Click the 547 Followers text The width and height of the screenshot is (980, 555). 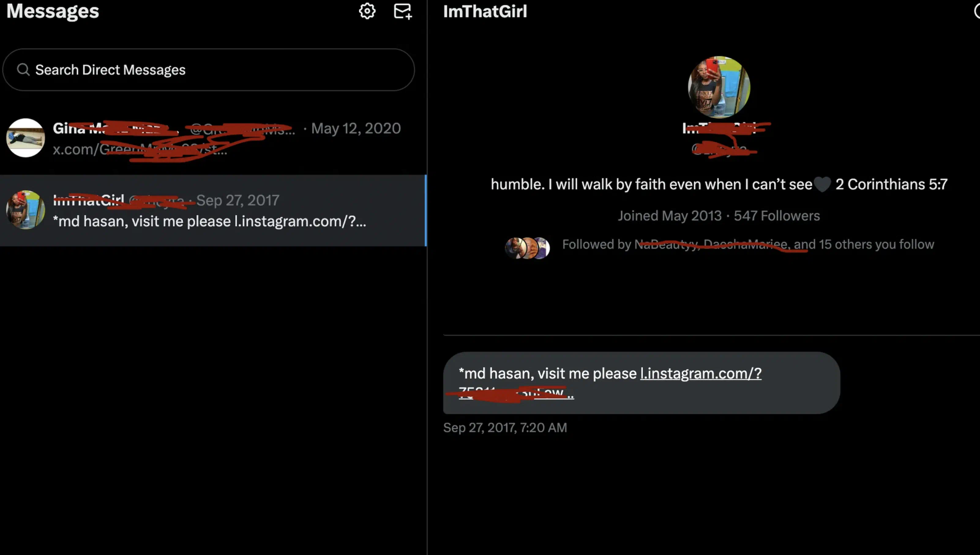(777, 216)
